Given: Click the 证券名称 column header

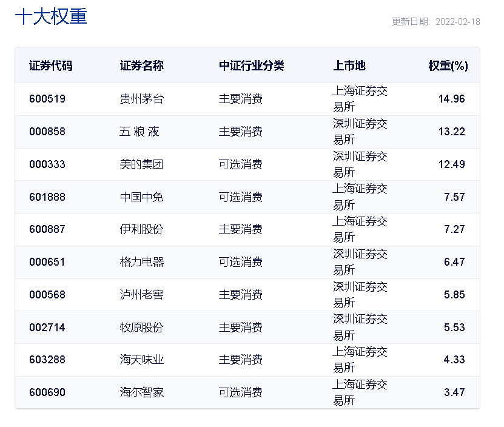Looking at the screenshot, I should [x=142, y=66].
